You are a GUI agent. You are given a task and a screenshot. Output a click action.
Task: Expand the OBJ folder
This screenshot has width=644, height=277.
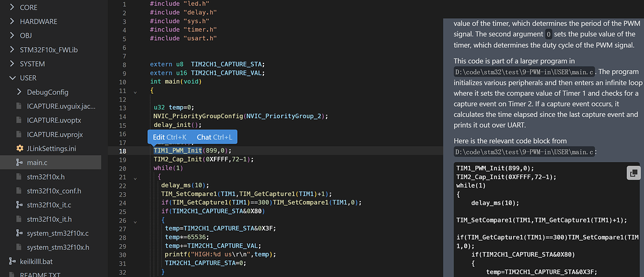coord(12,35)
